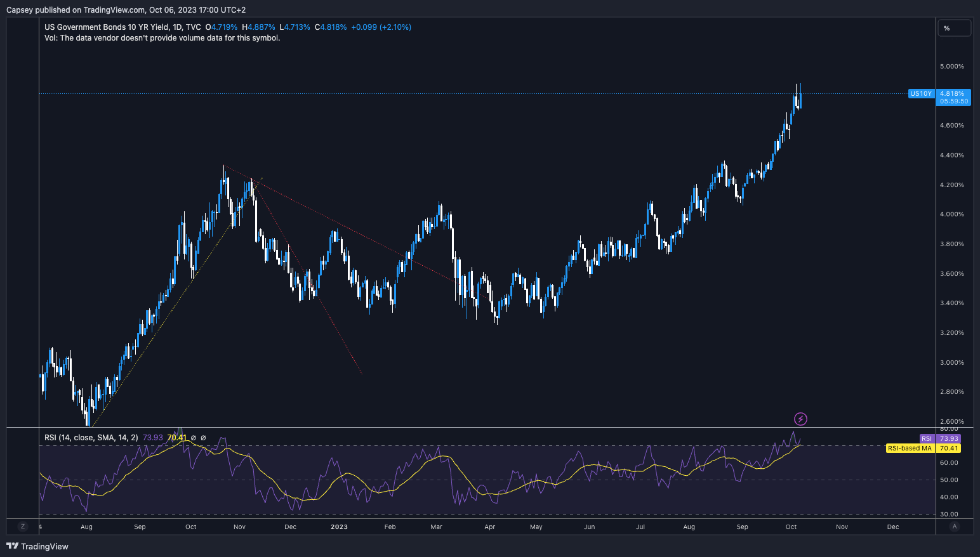Toggle the Z button at bottom left
The height and width of the screenshot is (557, 980).
click(23, 527)
